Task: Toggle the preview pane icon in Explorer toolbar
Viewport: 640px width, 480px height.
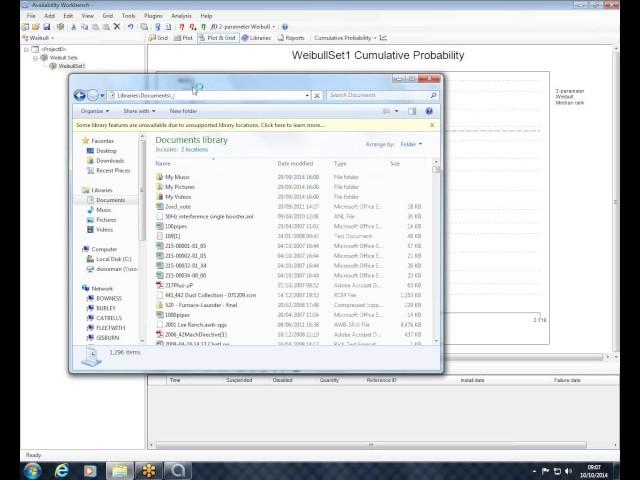Action: click(x=412, y=111)
